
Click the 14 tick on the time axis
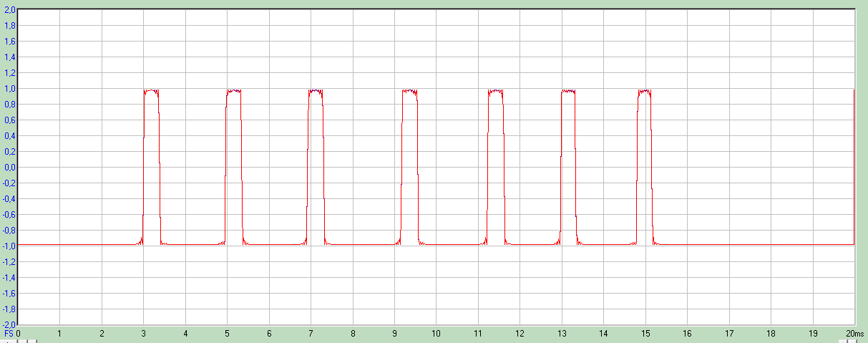pos(604,334)
